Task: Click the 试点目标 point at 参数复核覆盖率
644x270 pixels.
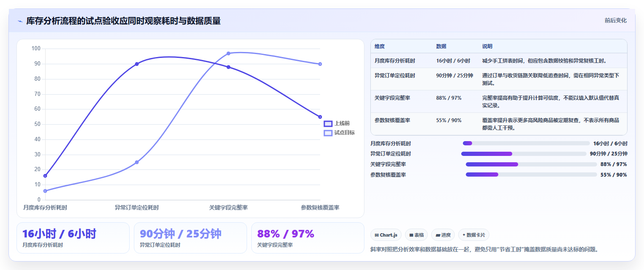Action: click(320, 64)
